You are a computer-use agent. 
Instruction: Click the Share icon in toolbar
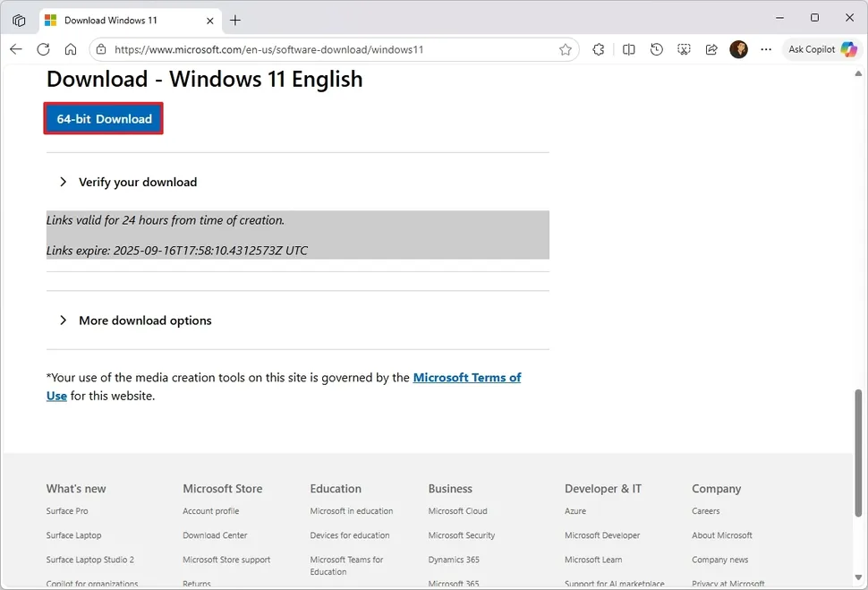pyautogui.click(x=711, y=50)
